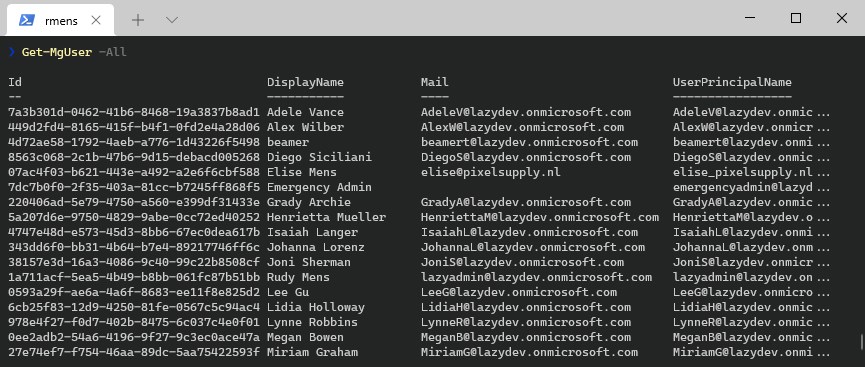865x367 pixels.
Task: Close the rmens tab
Action: click(96, 20)
